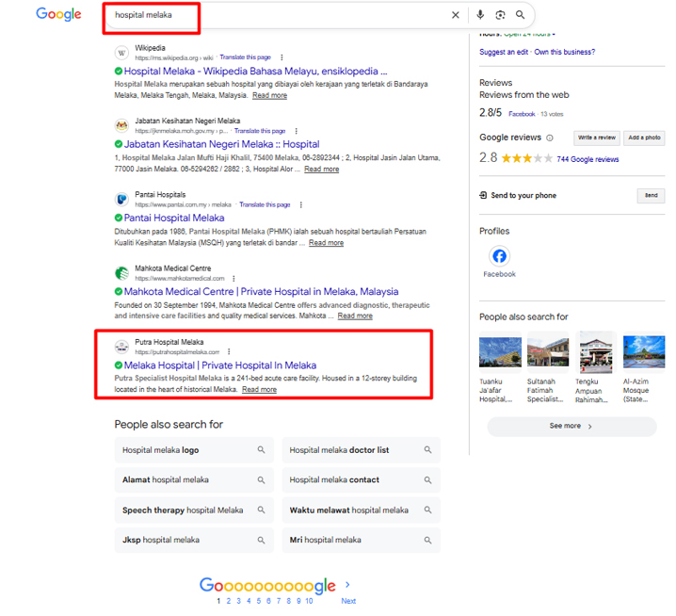Click the Next page link

348,601
